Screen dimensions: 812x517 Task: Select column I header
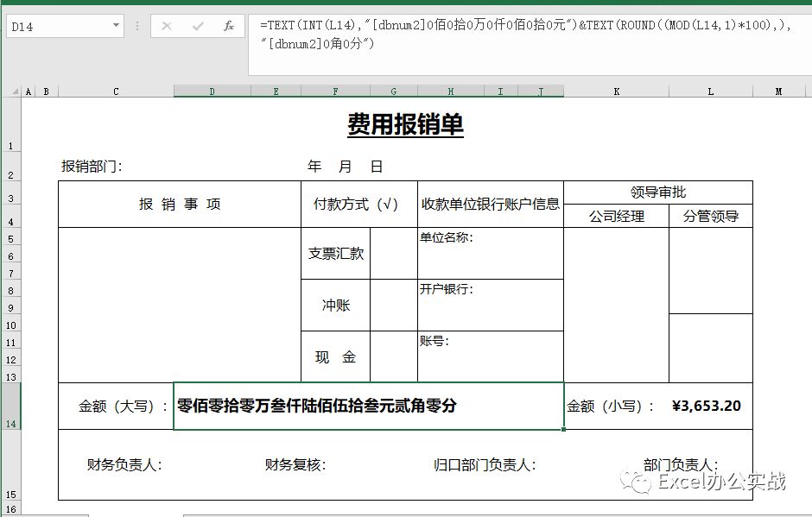pyautogui.click(x=500, y=91)
